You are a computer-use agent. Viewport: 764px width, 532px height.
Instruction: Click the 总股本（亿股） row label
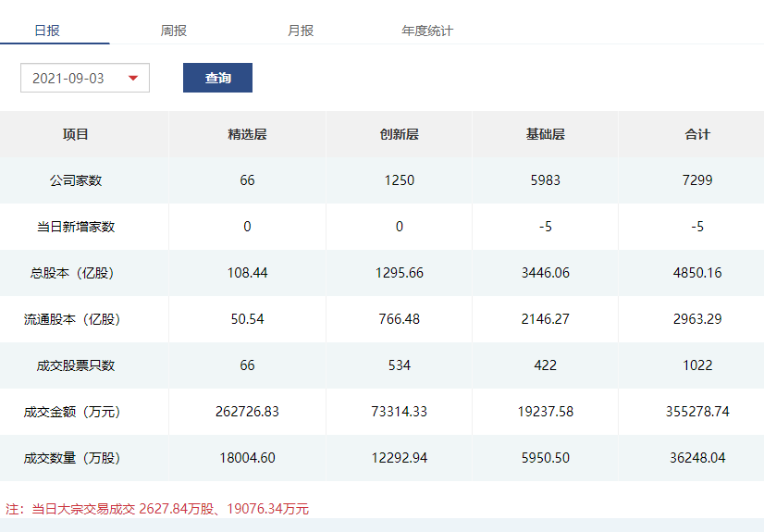[x=76, y=273]
